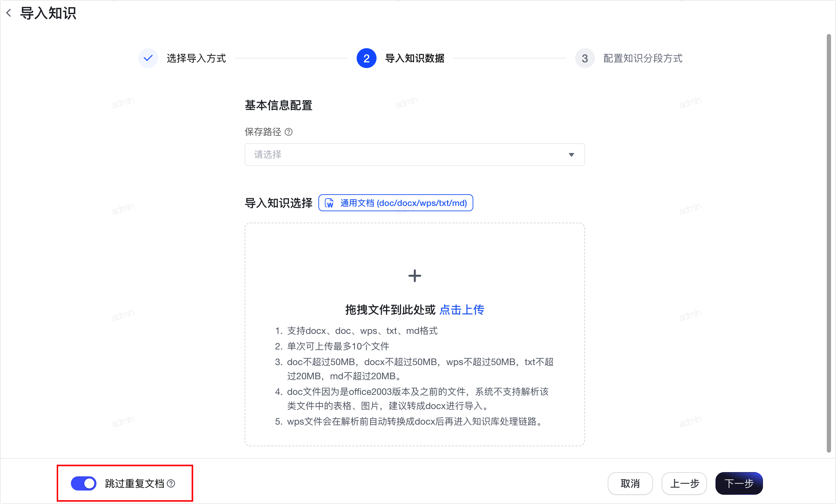Click the help icon beside 保存路径
836x504 pixels.
coord(289,132)
